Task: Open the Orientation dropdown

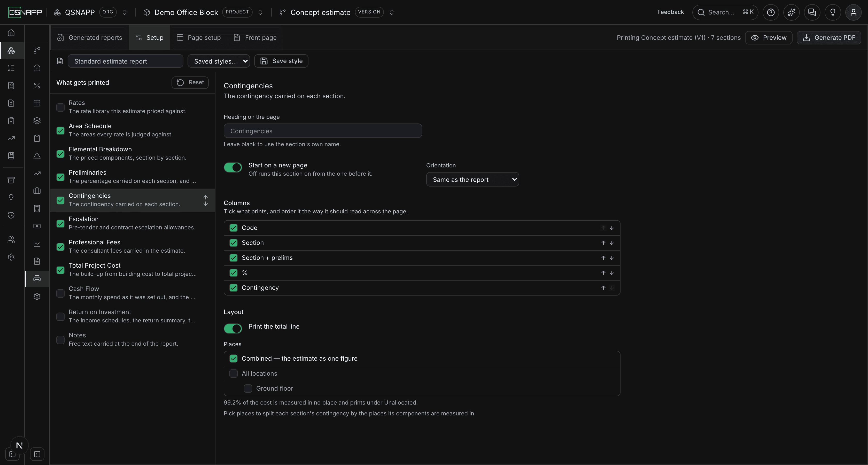Action: click(x=472, y=180)
